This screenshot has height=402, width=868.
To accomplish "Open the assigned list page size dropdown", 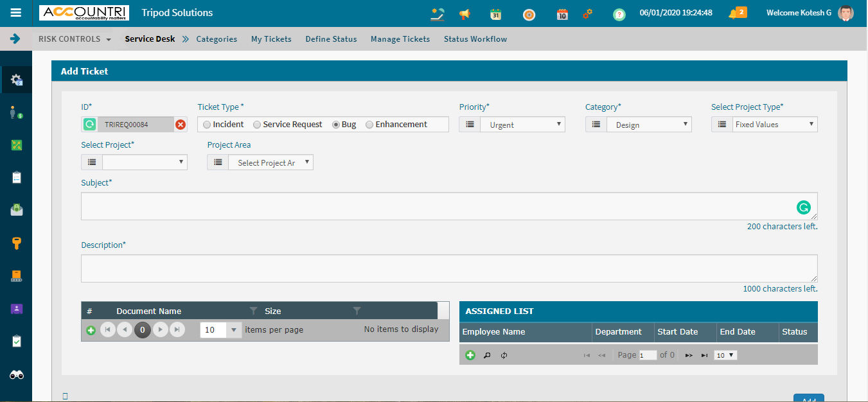I will coord(726,355).
